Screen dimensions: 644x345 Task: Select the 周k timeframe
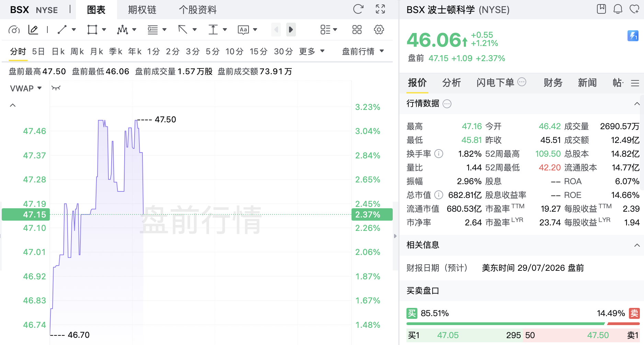tap(77, 51)
